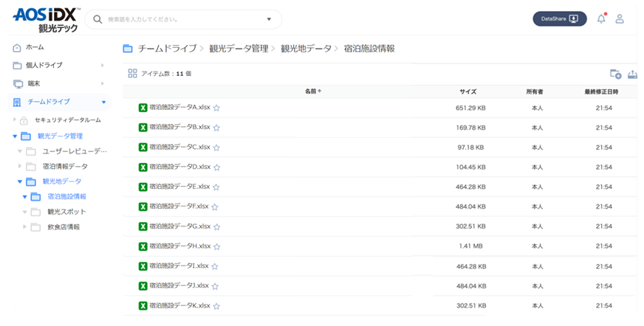The width and height of the screenshot is (644, 326).
Task: Click the DataShare button
Action: coord(559,19)
